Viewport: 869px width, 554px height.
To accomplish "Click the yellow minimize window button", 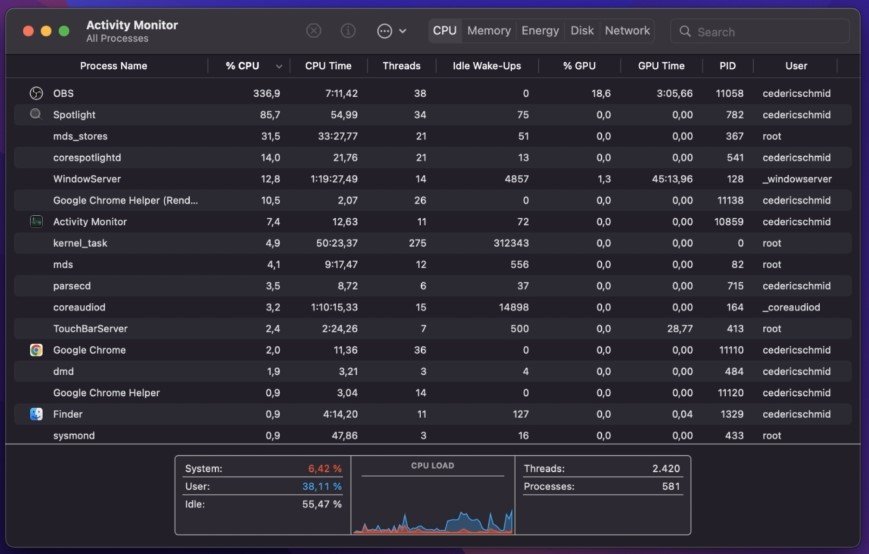I will 46,31.
